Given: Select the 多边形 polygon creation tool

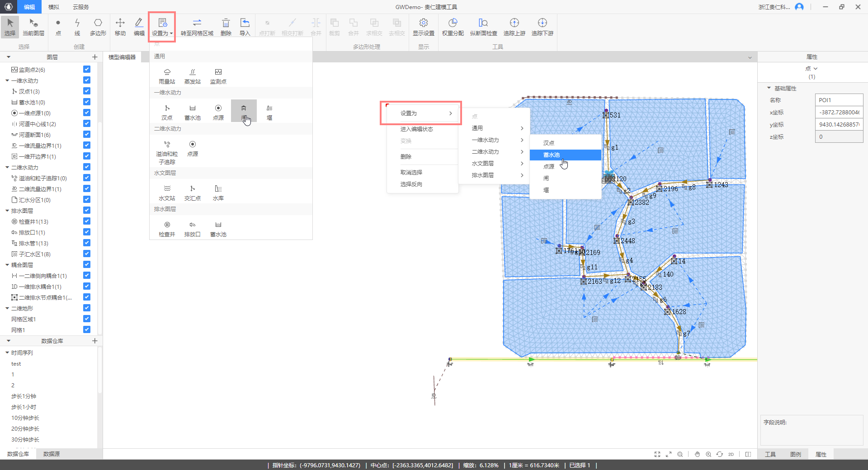Looking at the screenshot, I should [98, 27].
